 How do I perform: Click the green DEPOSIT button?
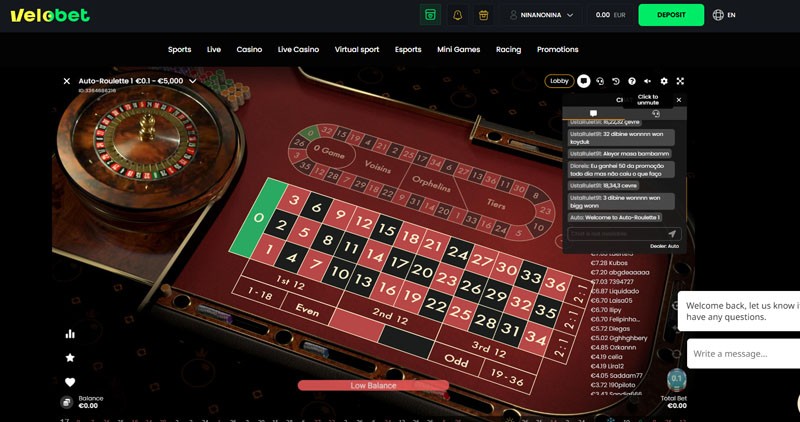pyautogui.click(x=671, y=15)
